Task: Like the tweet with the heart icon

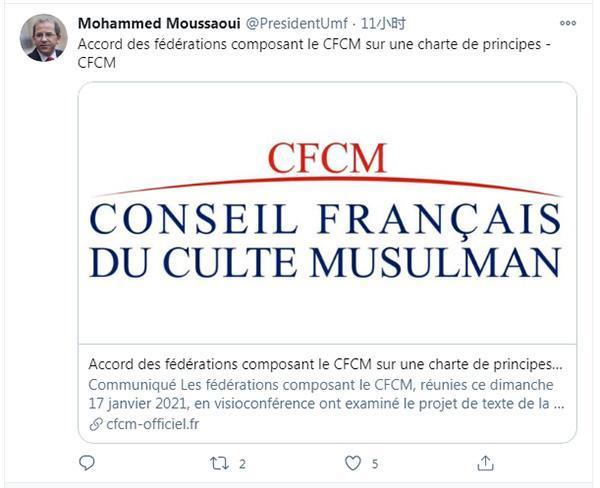Action: pos(352,463)
